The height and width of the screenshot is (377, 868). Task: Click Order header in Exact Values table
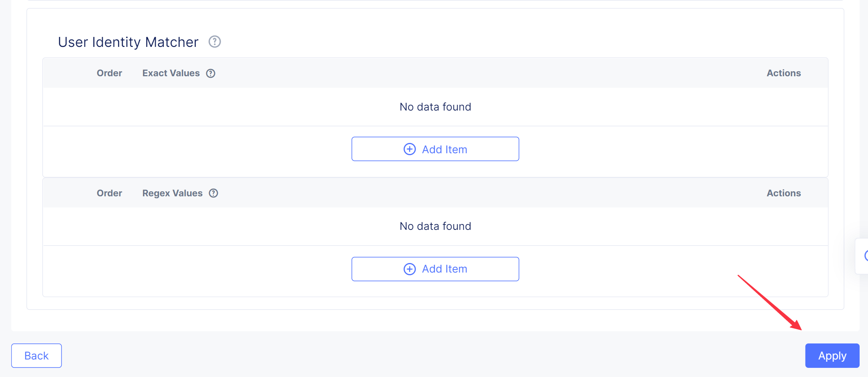point(109,73)
